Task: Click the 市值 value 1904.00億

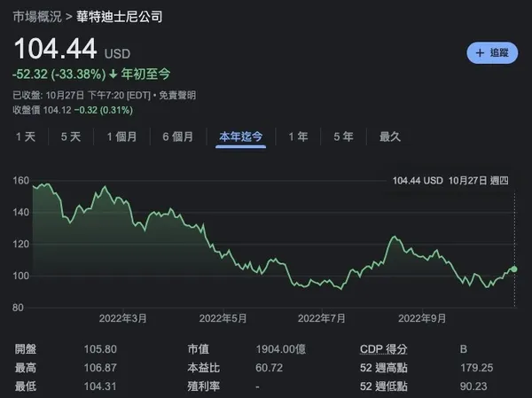Action: (x=281, y=349)
